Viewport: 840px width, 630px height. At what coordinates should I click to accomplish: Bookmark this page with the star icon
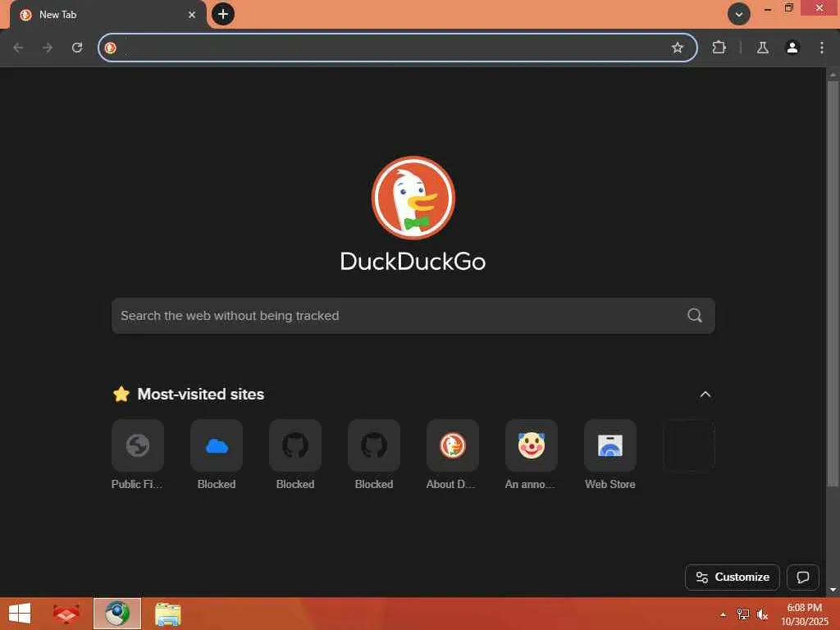[677, 48]
